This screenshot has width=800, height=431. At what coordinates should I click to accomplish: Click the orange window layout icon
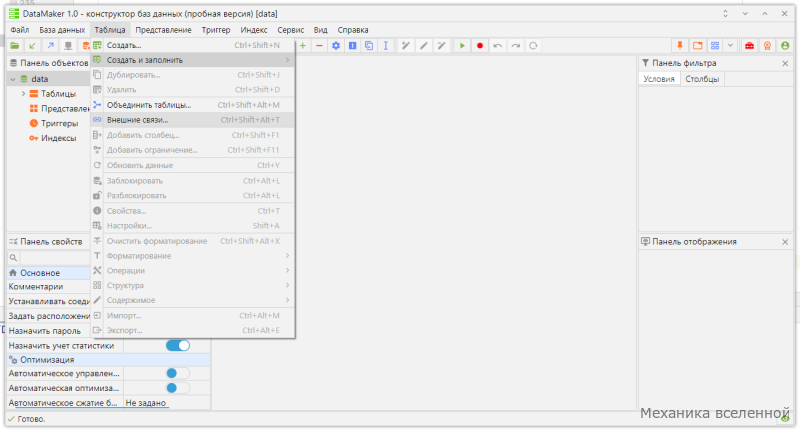tap(697, 46)
